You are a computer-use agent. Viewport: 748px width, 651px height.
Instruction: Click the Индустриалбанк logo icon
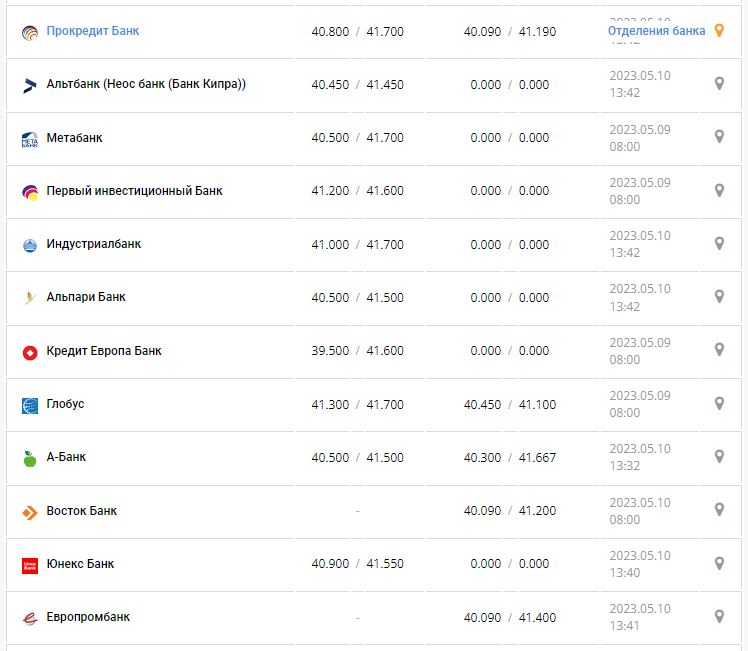pyautogui.click(x=30, y=245)
